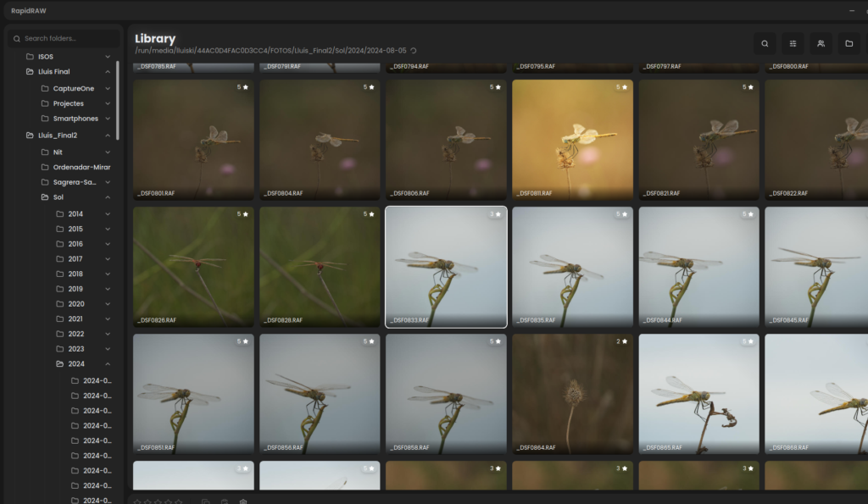This screenshot has height=504, width=868.
Task: Click the folder tree vertical scrollbar
Action: coord(117,101)
